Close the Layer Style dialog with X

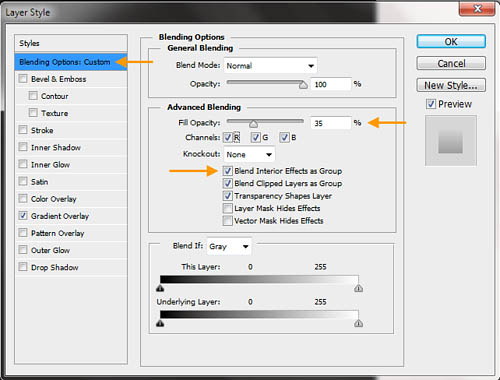(477, 9)
